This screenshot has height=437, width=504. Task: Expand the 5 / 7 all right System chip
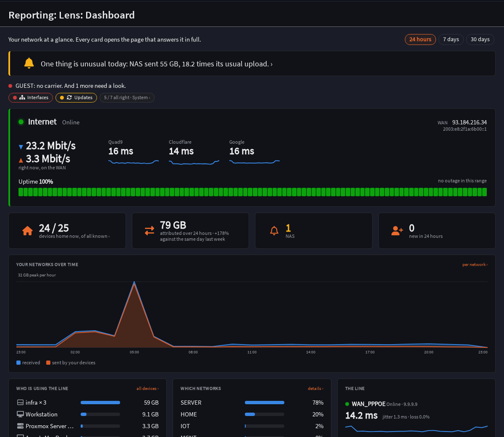127,97
